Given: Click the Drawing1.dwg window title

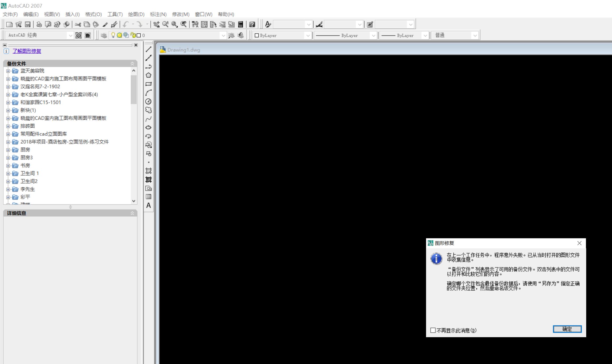Looking at the screenshot, I should (184, 50).
